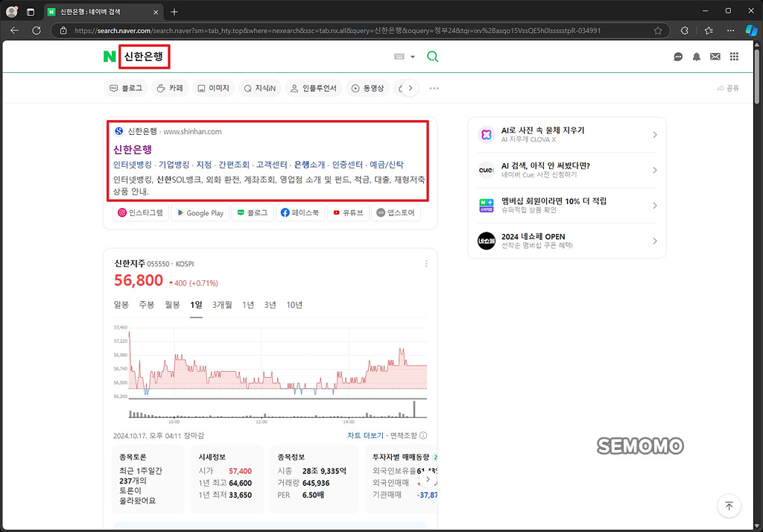Open the tab actions menu icon

point(30,12)
